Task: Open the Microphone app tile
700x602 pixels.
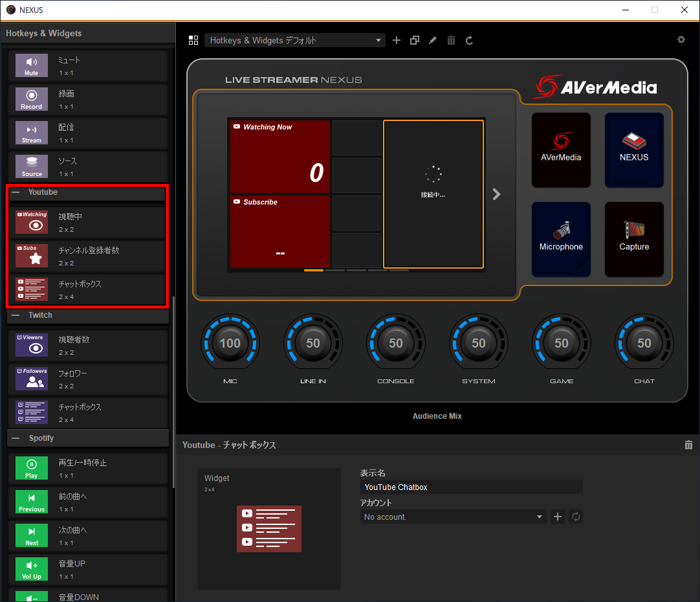Action: pos(561,240)
